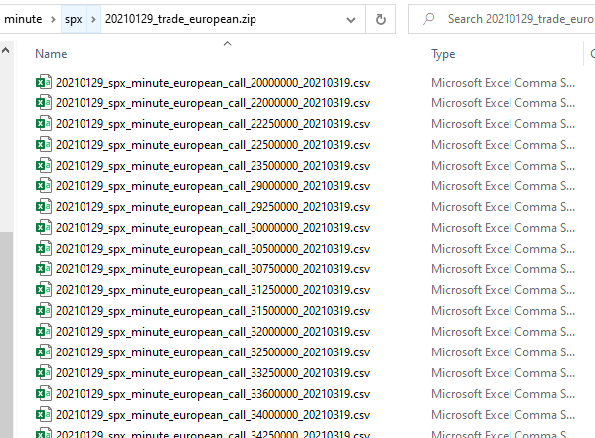595x438 pixels.
Task: Click the navigation pane scroll up arrow
Action: tap(6, 50)
